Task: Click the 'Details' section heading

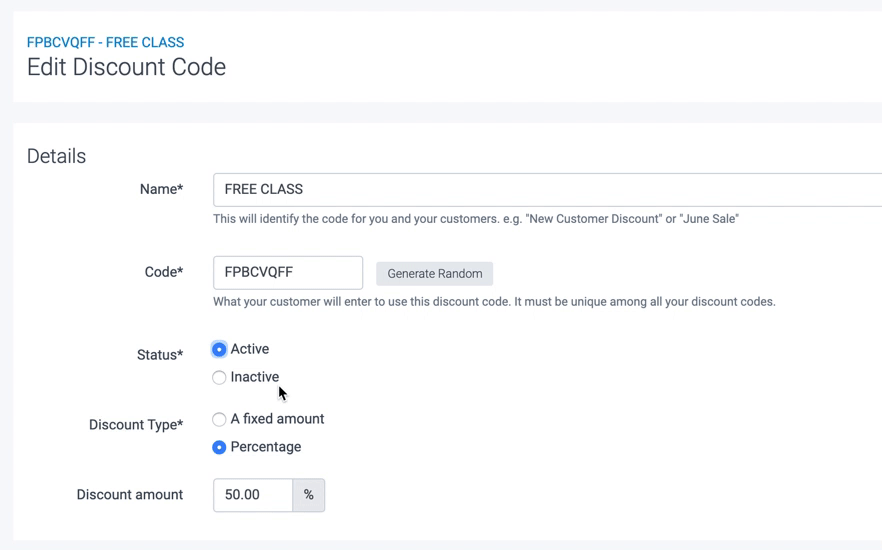Action: (56, 156)
